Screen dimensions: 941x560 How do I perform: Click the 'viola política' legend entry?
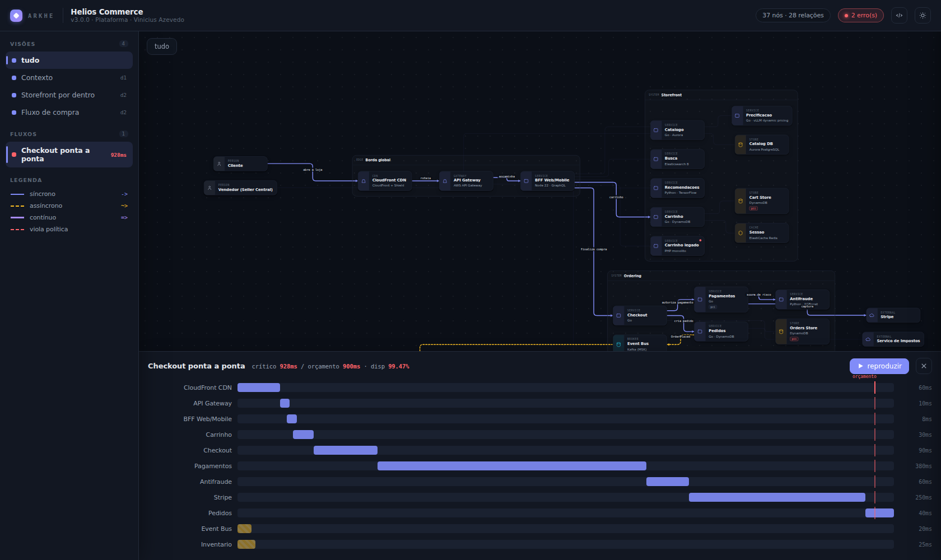69,230
